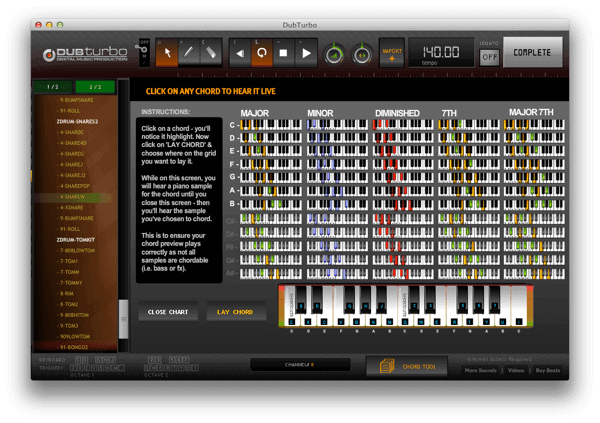Start playback with the play triangle
The width and height of the screenshot is (600, 423).
(306, 53)
